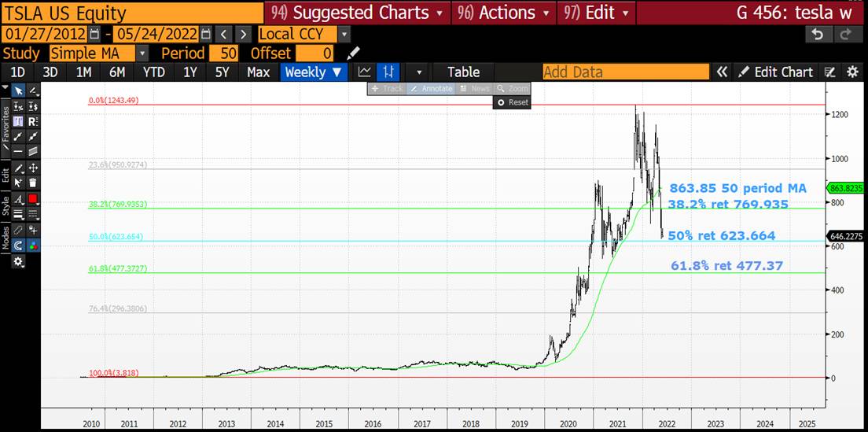Select the dollar price change tool
The width and height of the screenshot is (868, 432).
point(33,106)
